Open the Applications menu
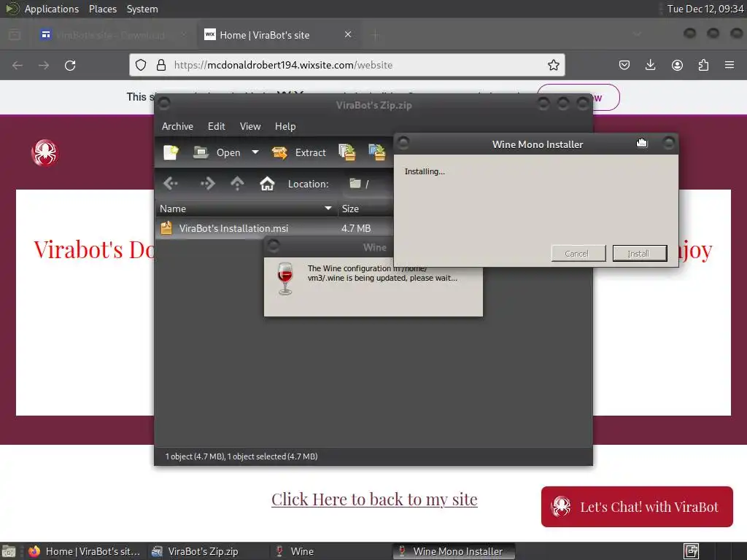Viewport: 747px width, 560px height. tap(52, 9)
